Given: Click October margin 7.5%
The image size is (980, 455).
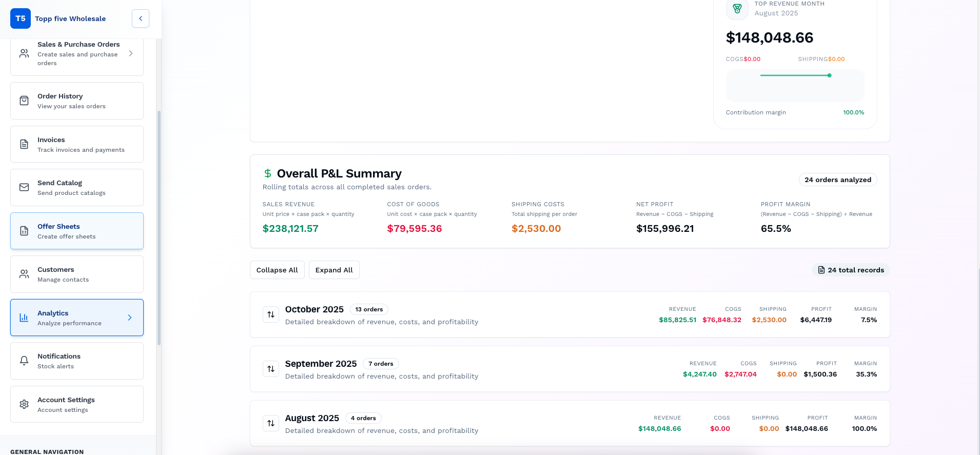Looking at the screenshot, I should (869, 320).
